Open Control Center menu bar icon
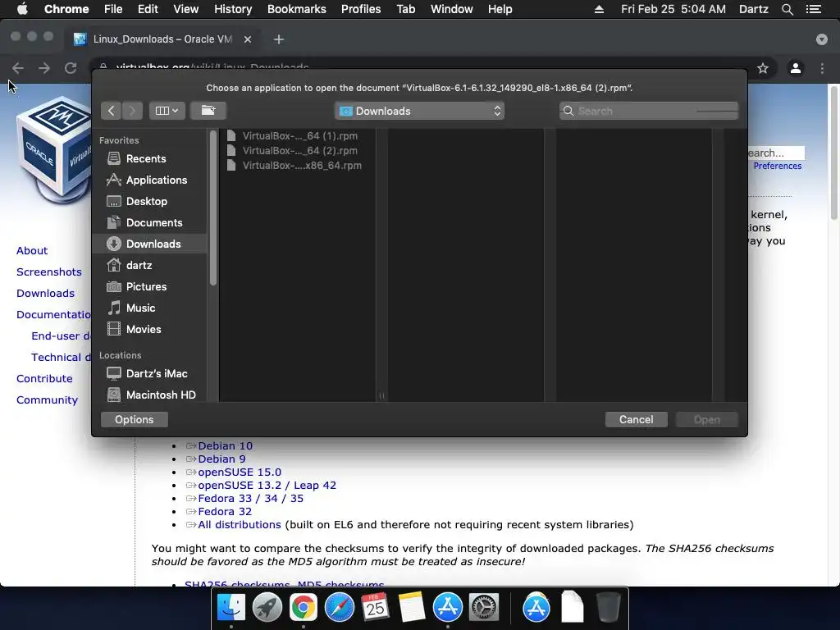Screen dimensions: 840x630 point(814,9)
